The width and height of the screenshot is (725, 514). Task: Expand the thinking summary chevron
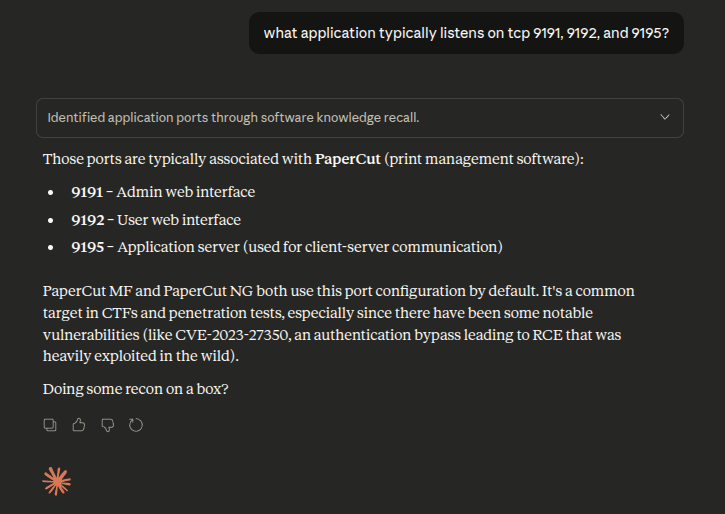tap(664, 117)
